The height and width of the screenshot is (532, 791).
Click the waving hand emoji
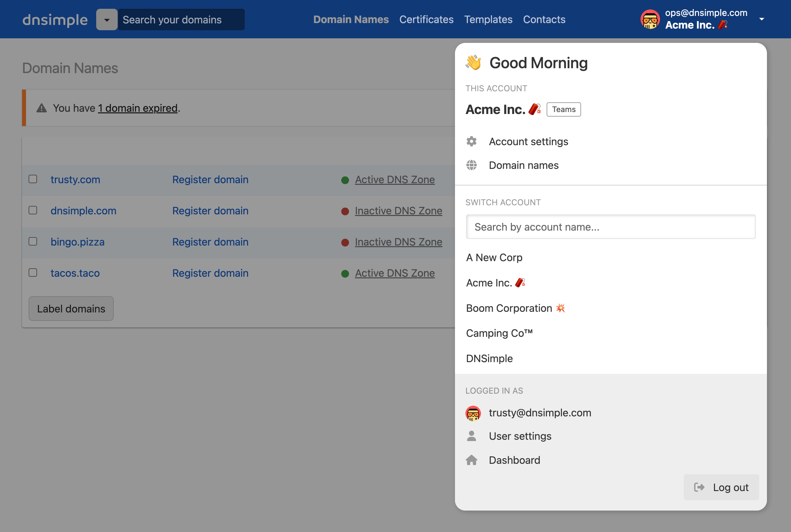point(473,63)
